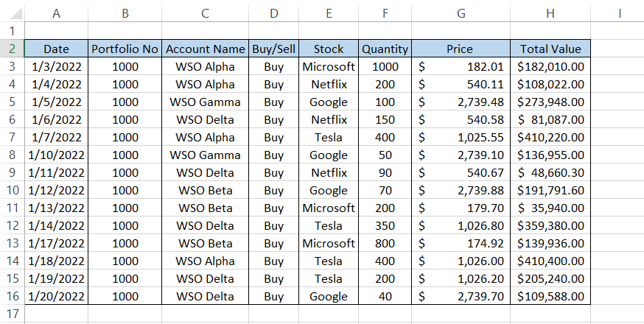Select the Buy/Sell header cell
Image resolution: width=644 pixels, height=324 pixels.
274,49
